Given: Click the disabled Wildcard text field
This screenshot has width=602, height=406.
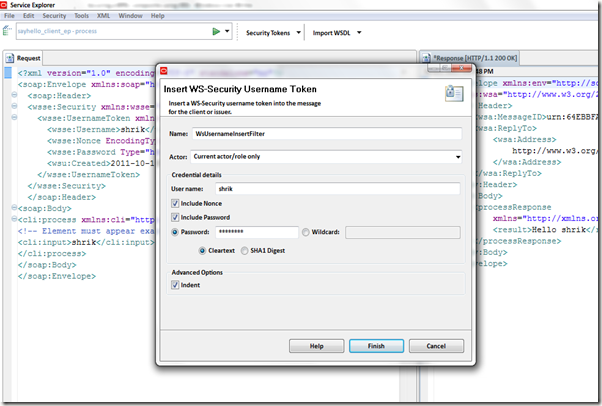Looking at the screenshot, I should coord(403,232).
